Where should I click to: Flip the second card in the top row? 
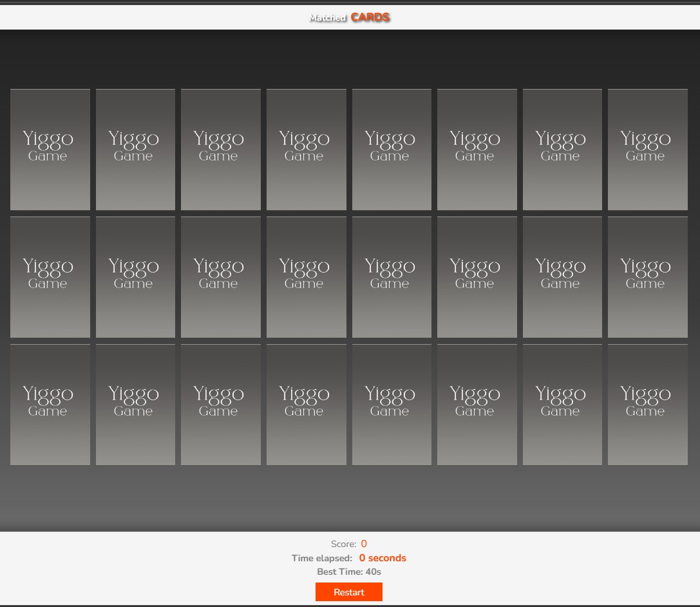(135, 149)
